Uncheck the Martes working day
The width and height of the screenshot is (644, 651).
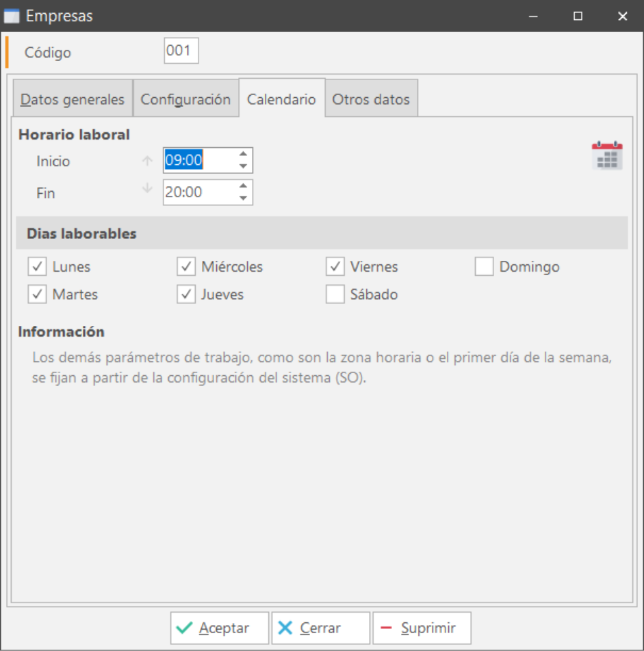37,294
